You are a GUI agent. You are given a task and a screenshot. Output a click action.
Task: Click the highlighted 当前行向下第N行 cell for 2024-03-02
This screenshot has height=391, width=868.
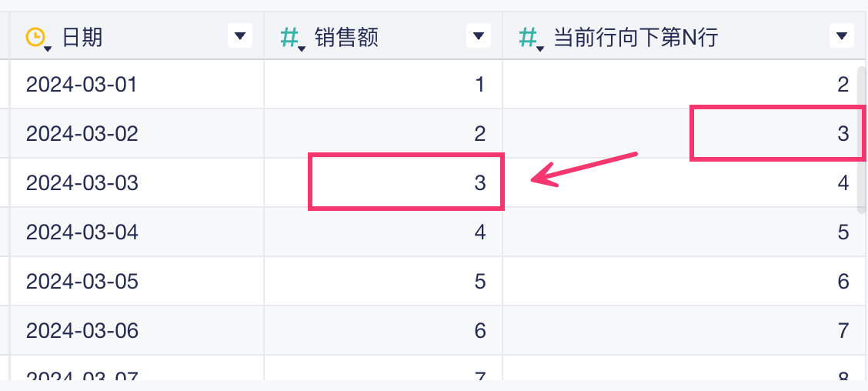(x=776, y=133)
